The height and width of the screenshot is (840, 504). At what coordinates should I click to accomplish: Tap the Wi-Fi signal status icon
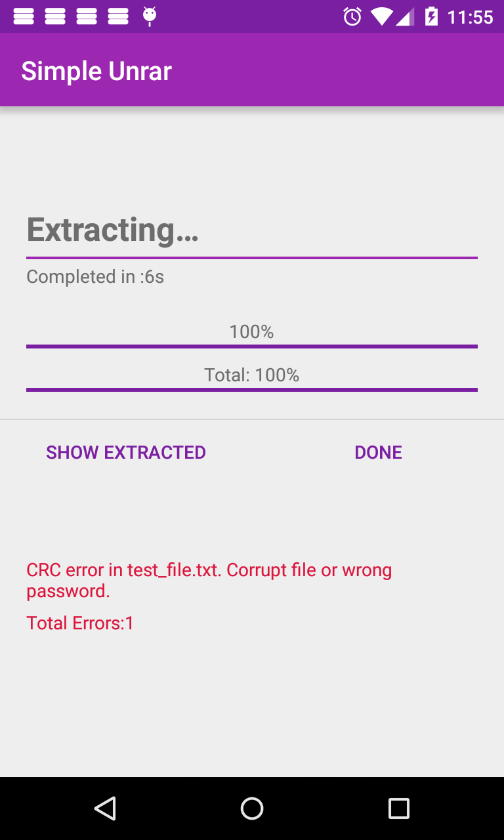[381, 16]
